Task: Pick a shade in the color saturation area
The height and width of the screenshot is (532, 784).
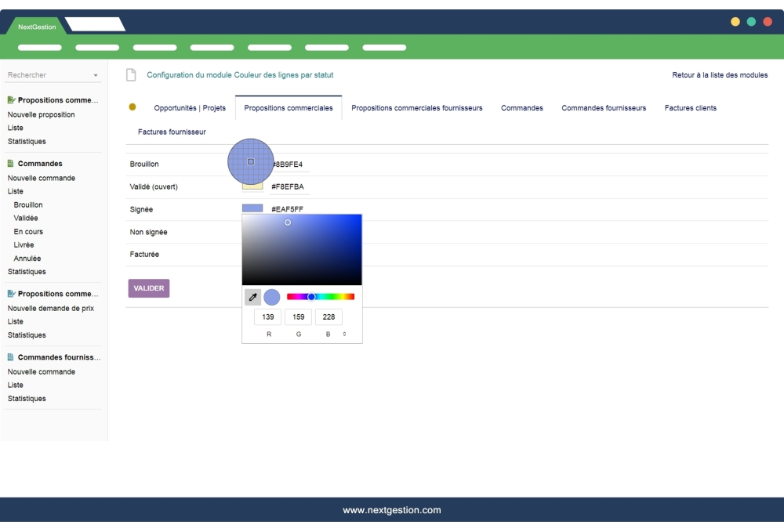Action: pyautogui.click(x=302, y=249)
